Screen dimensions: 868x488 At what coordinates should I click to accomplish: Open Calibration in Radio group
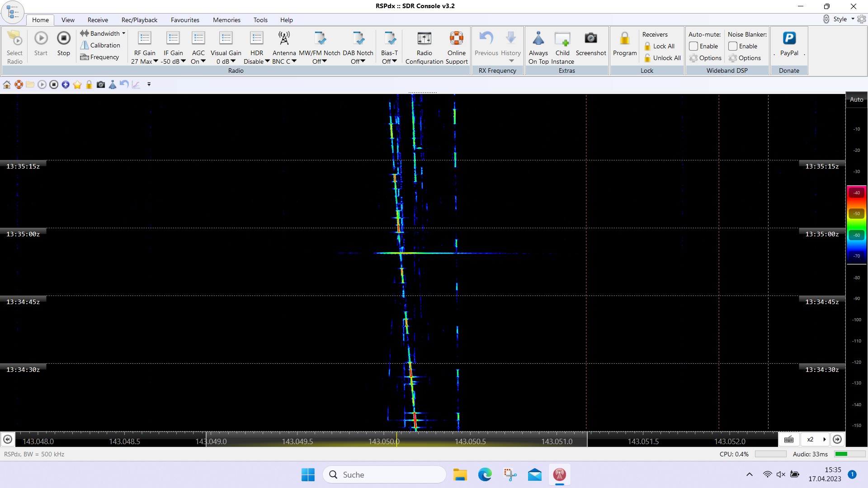pos(100,45)
